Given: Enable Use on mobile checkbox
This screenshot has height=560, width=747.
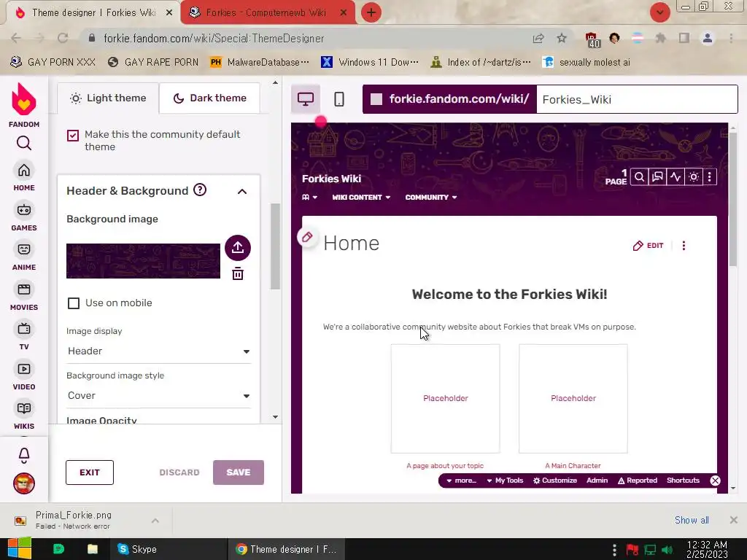Looking at the screenshot, I should (74, 303).
